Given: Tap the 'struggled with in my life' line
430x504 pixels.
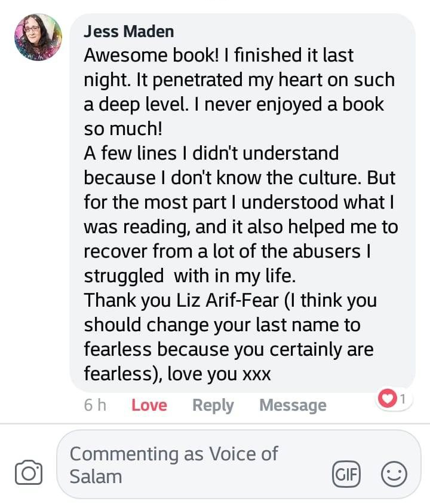Looking at the screenshot, I should pyautogui.click(x=190, y=276).
